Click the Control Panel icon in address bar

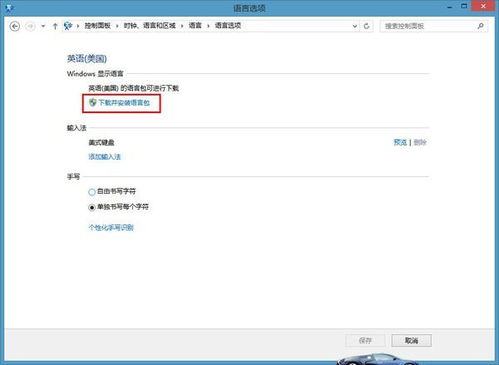point(68,26)
